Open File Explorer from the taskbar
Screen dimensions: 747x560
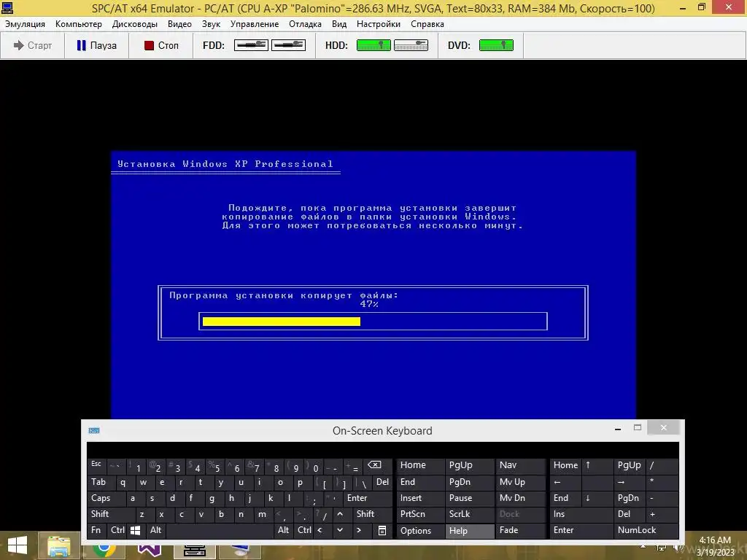[x=58, y=547]
